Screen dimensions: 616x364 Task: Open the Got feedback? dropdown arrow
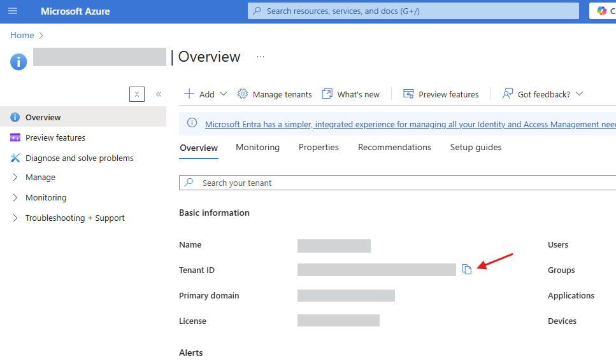(579, 94)
